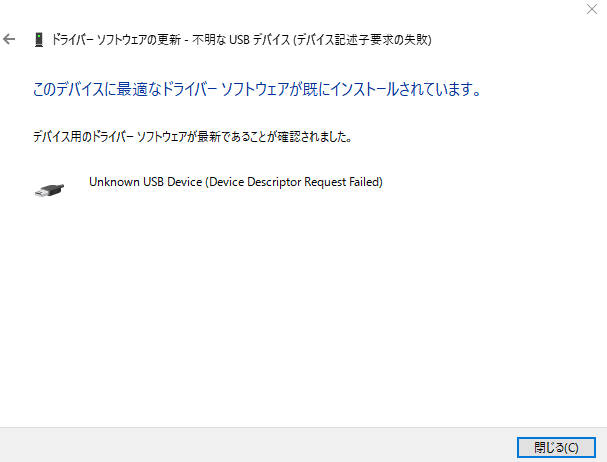Click the text デバイス用のドライバー ソフトウェアが最新
The image size is (607, 462).
coord(127,137)
